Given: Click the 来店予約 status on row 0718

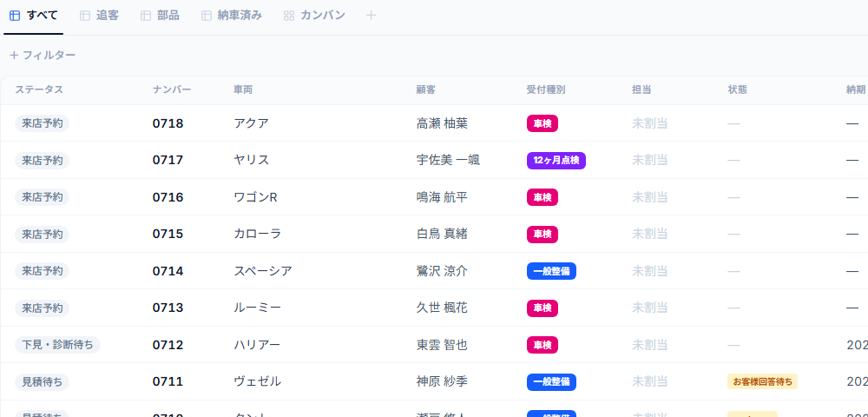Looking at the screenshot, I should tap(42, 123).
